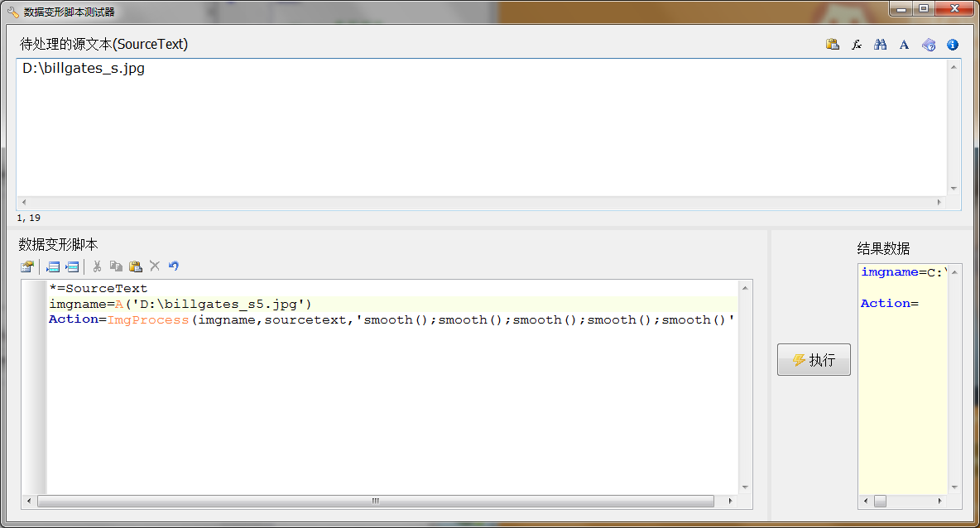The width and height of the screenshot is (980, 528).
Task: Open the help book icon
Action: coord(929,45)
